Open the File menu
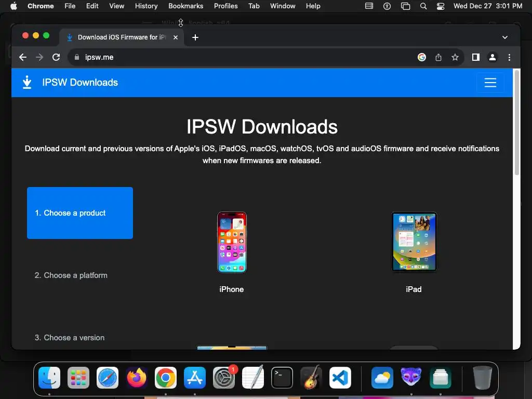This screenshot has height=399, width=532. (x=70, y=6)
